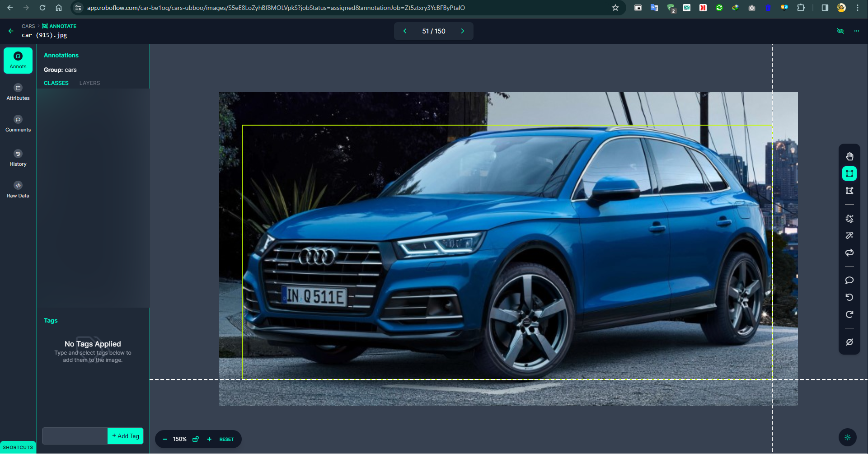Select the bounding box annotation tool
The height and width of the screenshot is (454, 868).
849,173
